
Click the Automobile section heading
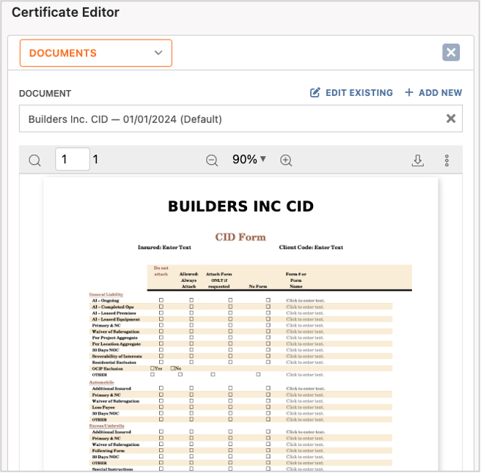pyautogui.click(x=102, y=382)
